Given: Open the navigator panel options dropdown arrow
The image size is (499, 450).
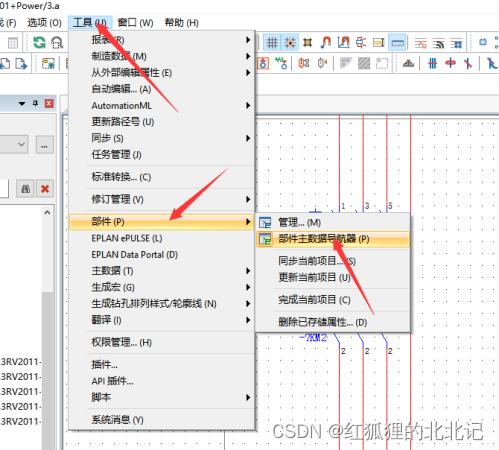Looking at the screenshot, I should [22, 103].
